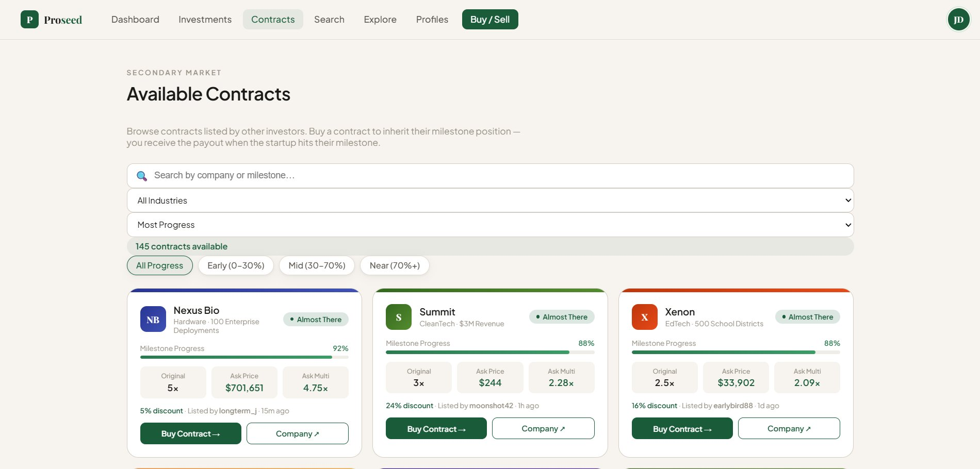Image resolution: width=980 pixels, height=469 pixels.
Task: Click the Buy / Sell button
Action: [x=490, y=20]
